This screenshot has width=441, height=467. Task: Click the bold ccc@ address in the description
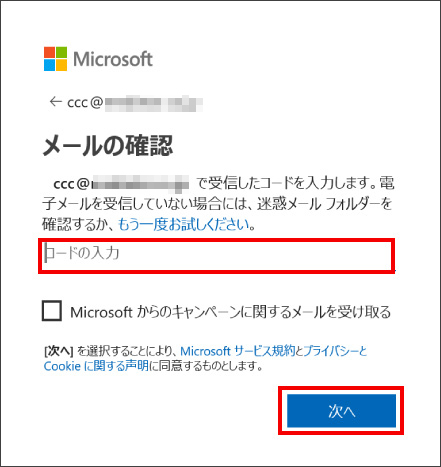pos(121,184)
